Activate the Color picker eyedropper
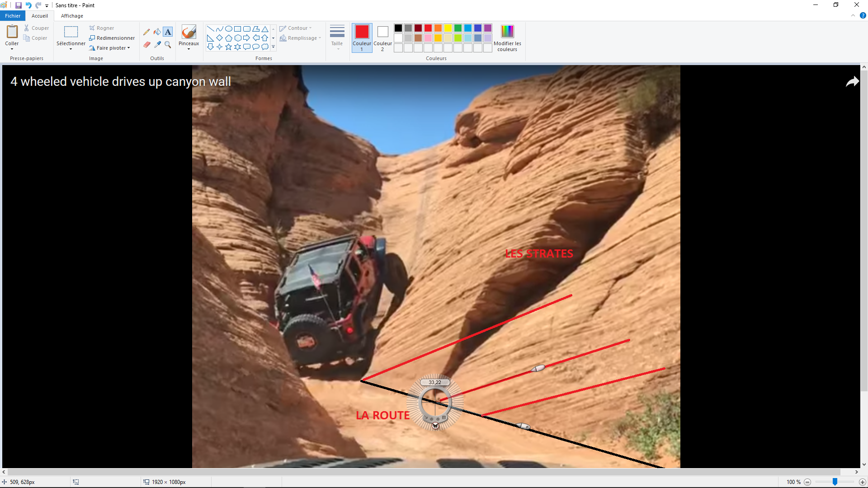This screenshot has height=488, width=868. pos(157,45)
